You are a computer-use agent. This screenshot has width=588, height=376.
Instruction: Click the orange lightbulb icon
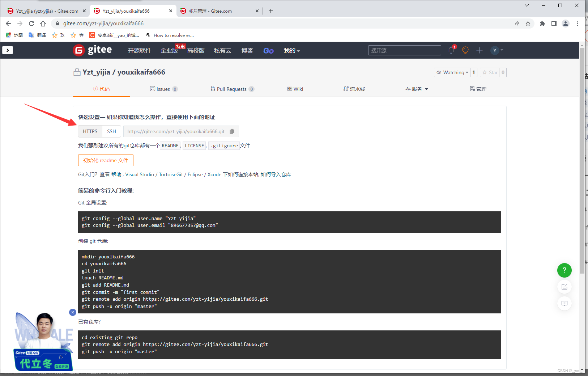pos(465,50)
